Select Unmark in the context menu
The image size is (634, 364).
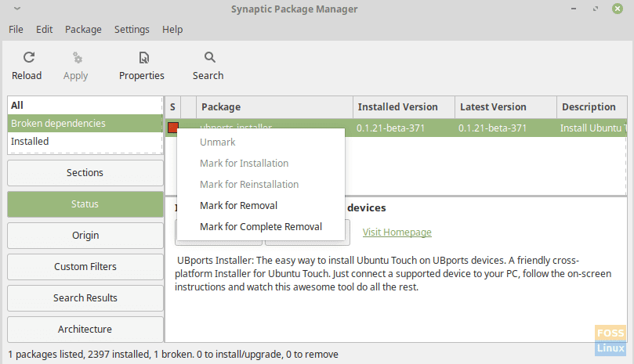[x=261, y=142]
